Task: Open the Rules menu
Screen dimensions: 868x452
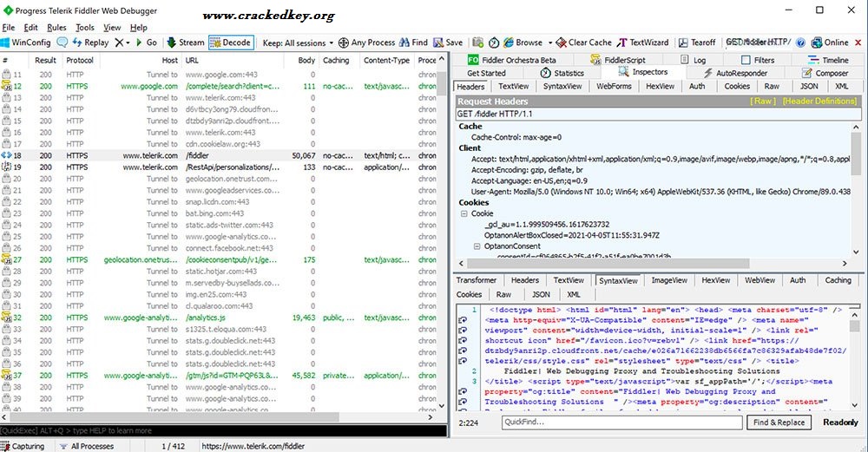Action: 56,28
